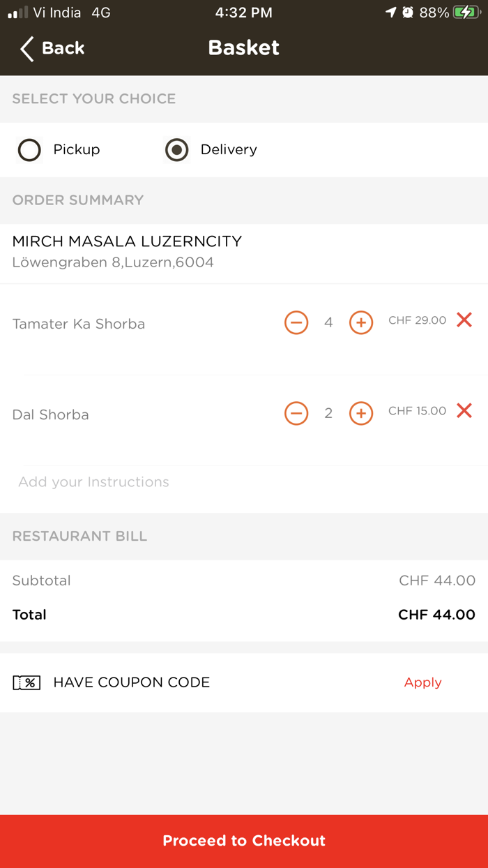Open MIRCH MASALA LUZERNCITY restaurant details
This screenshot has width=488, height=868.
tap(127, 241)
